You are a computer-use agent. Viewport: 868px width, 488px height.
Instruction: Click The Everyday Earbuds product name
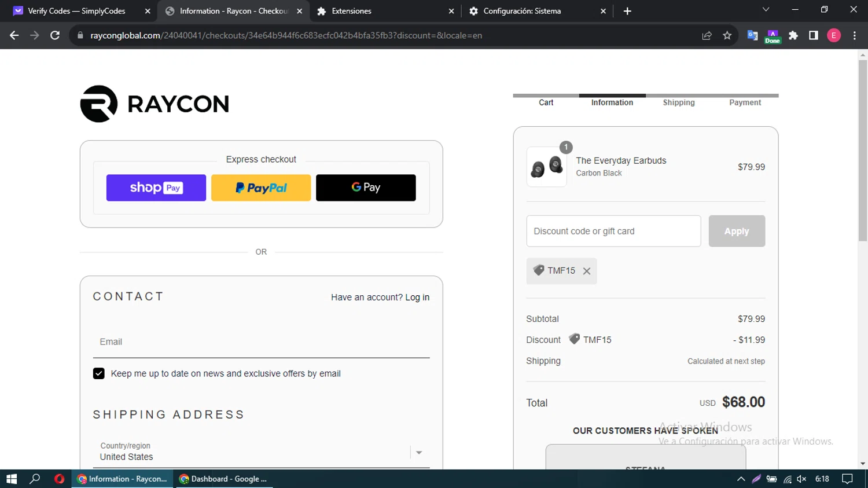(621, 160)
